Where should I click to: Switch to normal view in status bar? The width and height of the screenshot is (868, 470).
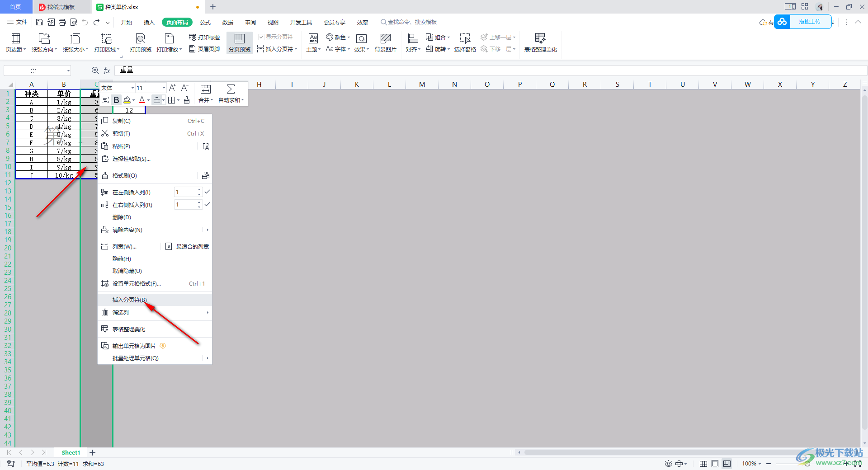click(x=703, y=464)
